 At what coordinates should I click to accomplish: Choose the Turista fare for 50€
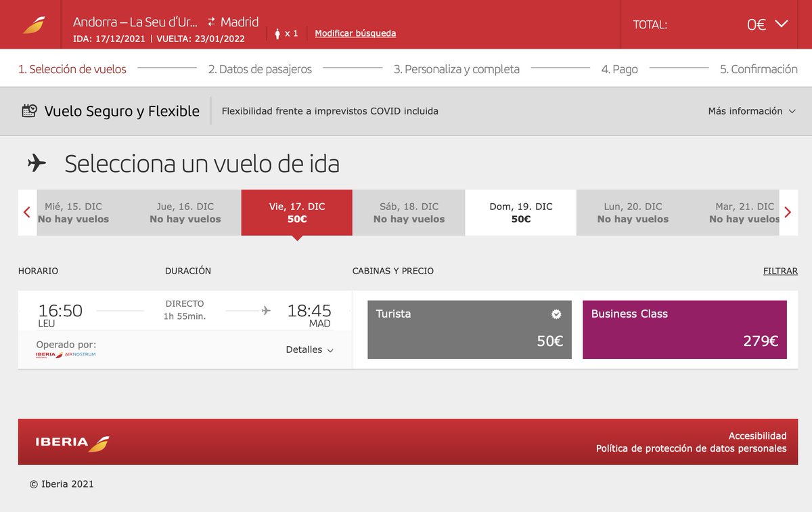(x=470, y=330)
